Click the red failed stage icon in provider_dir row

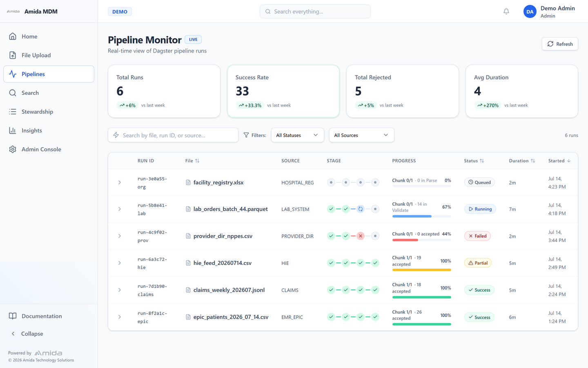[x=361, y=236]
